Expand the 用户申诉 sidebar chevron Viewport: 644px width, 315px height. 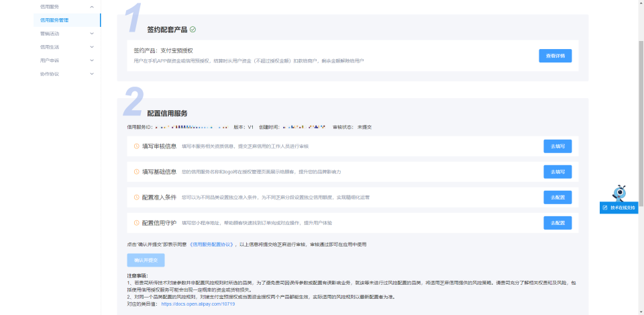tap(92, 60)
